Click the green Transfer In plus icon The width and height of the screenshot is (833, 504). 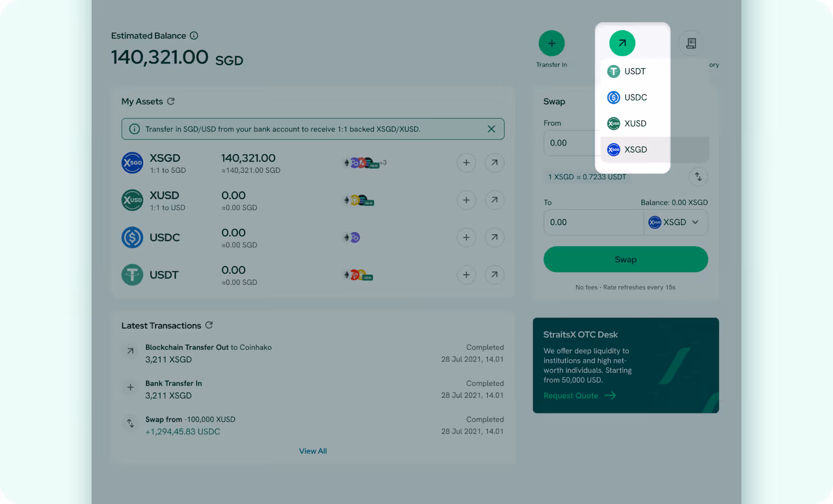[x=551, y=43]
